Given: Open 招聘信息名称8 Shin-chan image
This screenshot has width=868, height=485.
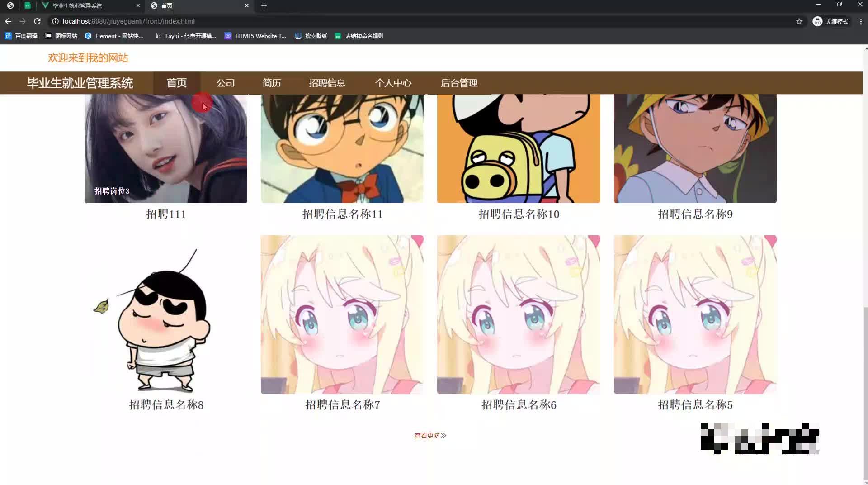Looking at the screenshot, I should [x=166, y=314].
